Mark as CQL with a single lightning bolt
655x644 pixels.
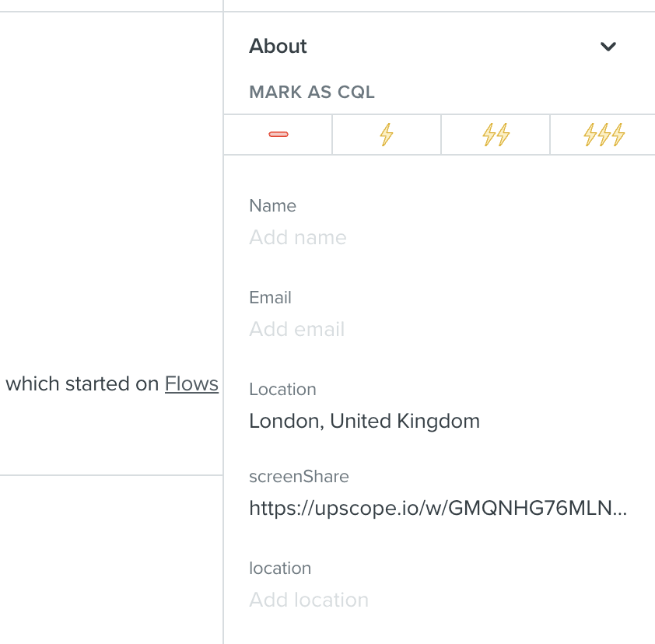coord(387,134)
